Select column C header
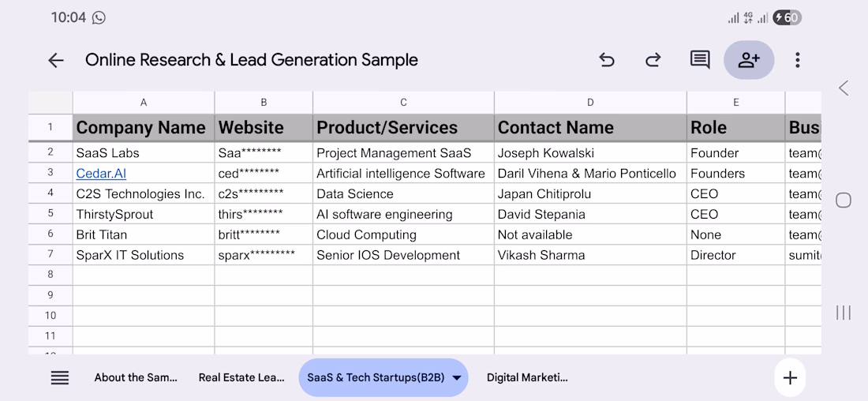868x401 pixels. [x=403, y=103]
